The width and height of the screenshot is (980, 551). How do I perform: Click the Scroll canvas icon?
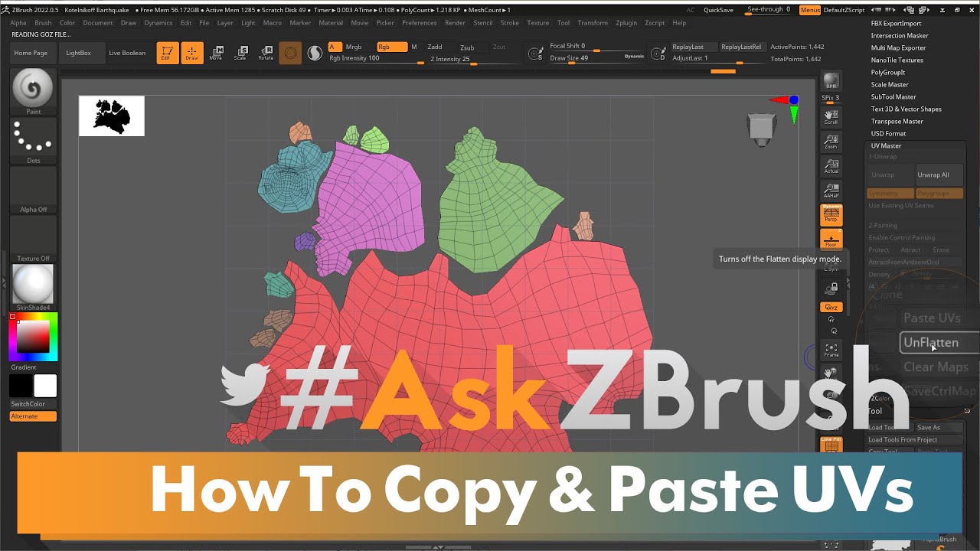click(x=831, y=117)
